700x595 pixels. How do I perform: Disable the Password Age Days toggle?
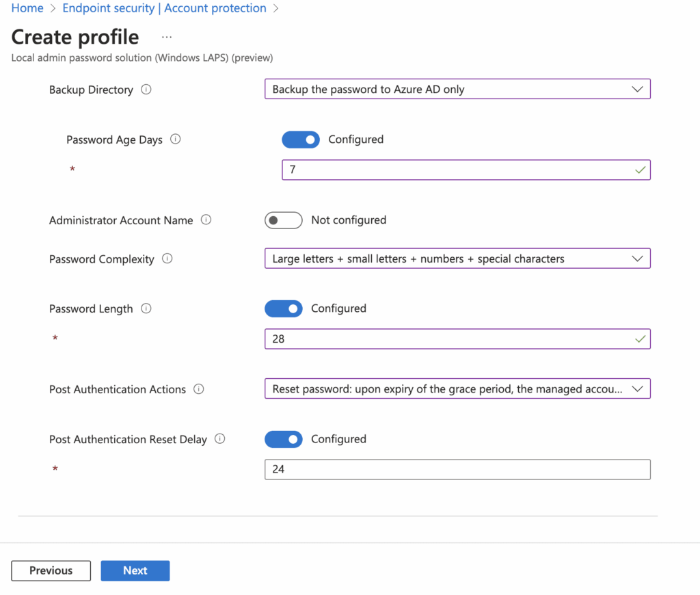301,140
